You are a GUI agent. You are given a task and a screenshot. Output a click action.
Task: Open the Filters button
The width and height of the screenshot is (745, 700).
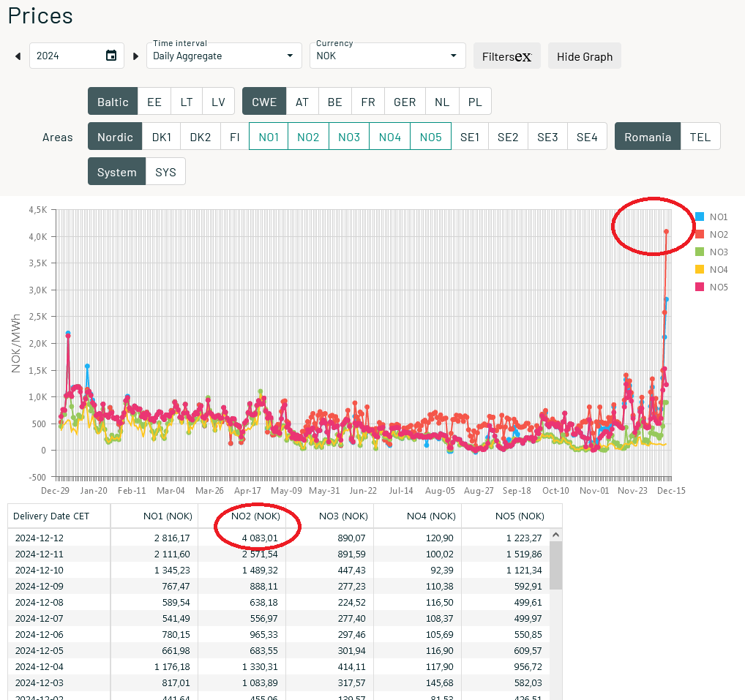[x=507, y=56]
